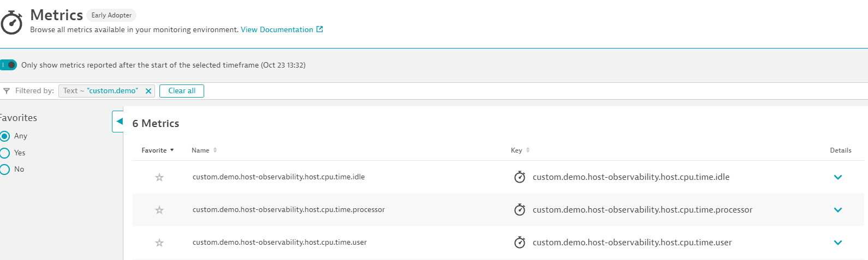
Task: Toggle only show recently reported metrics
Action: click(x=8, y=65)
